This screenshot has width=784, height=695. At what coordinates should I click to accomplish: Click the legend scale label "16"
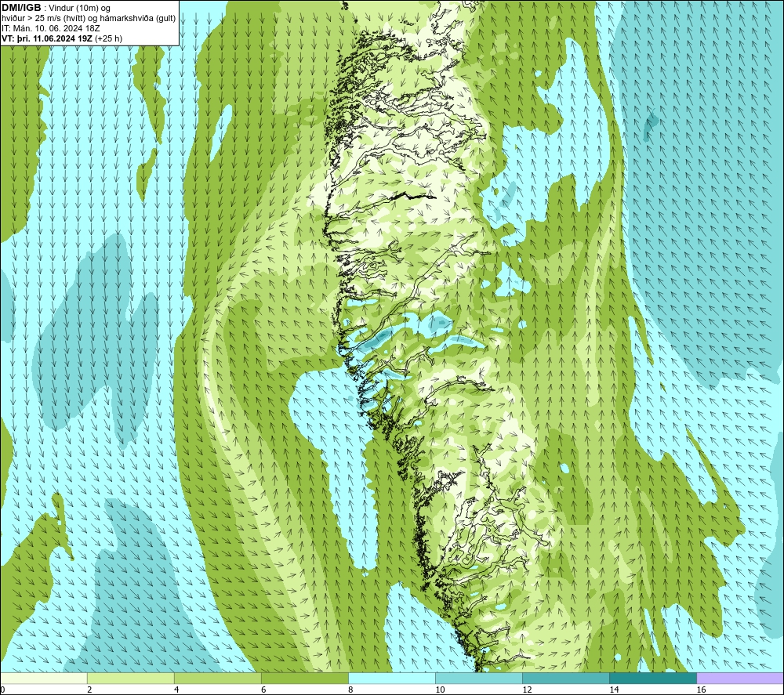(701, 690)
